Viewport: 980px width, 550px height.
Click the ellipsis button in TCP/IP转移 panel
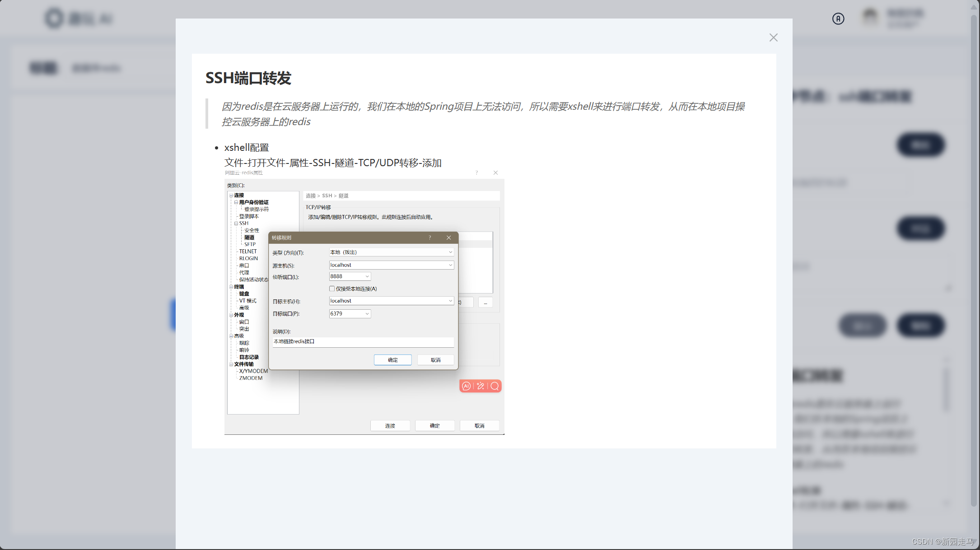coord(485,303)
